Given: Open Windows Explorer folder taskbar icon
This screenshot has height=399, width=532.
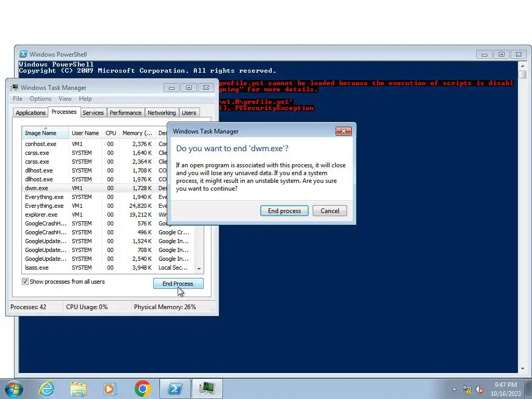Looking at the screenshot, I should click(x=78, y=389).
